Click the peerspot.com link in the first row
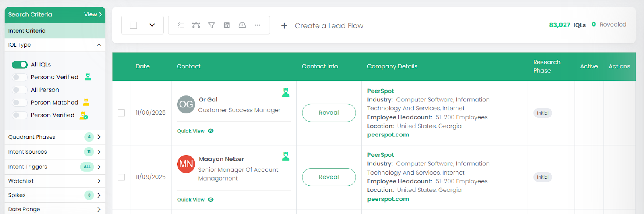644x214 pixels. 388,135
